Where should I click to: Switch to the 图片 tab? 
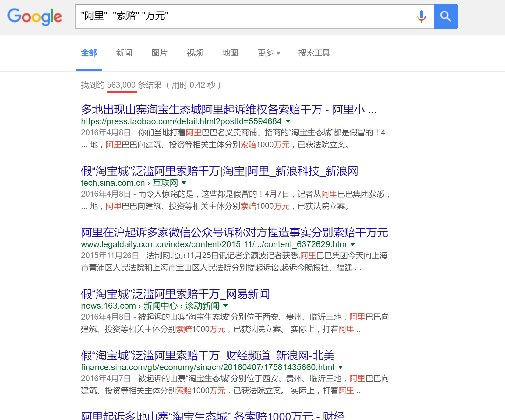pyautogui.click(x=159, y=53)
